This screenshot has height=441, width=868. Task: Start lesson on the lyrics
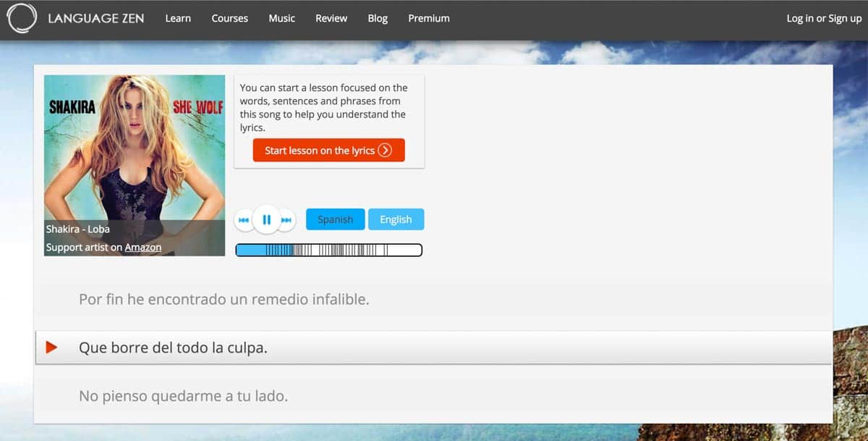(329, 151)
